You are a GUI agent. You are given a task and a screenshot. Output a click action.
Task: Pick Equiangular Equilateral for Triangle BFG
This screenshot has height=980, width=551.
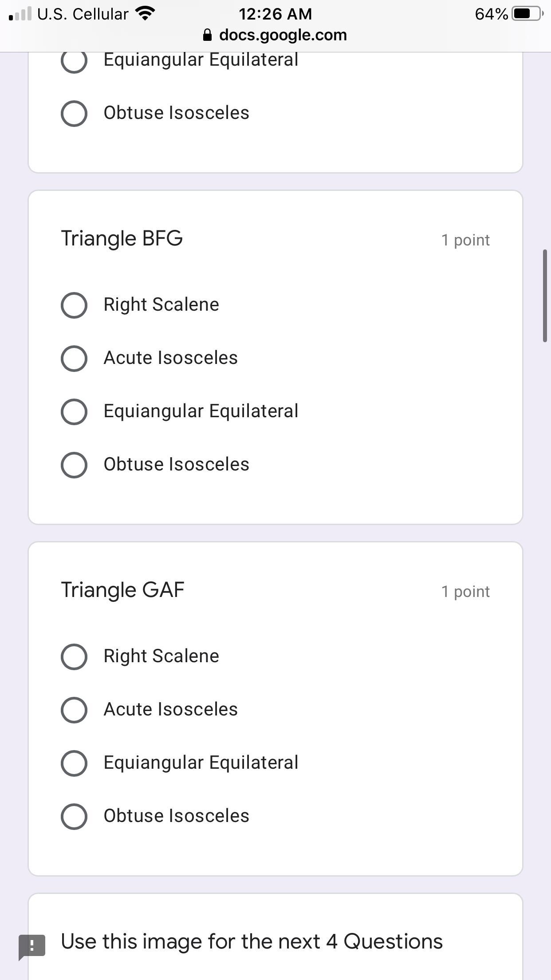pos(74,412)
